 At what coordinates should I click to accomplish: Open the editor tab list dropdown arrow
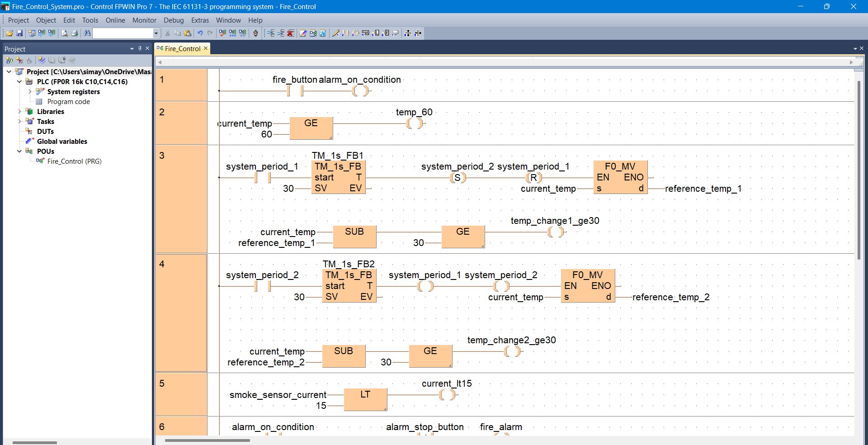[x=855, y=48]
